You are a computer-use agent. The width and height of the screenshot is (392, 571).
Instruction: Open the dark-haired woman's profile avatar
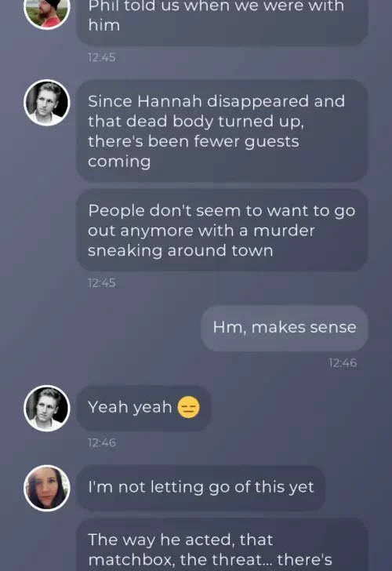[46, 488]
